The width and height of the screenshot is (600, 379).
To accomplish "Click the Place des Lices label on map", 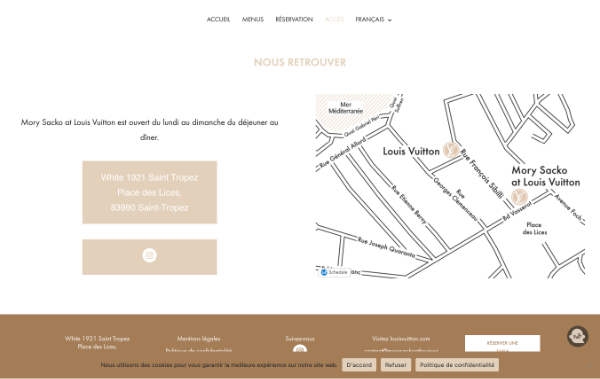I will (535, 229).
